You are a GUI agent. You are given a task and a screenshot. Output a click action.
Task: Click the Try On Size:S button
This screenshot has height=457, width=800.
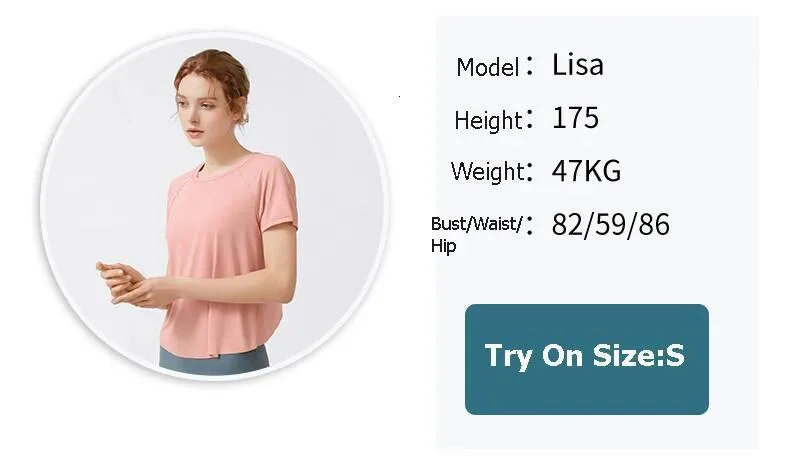click(x=587, y=359)
